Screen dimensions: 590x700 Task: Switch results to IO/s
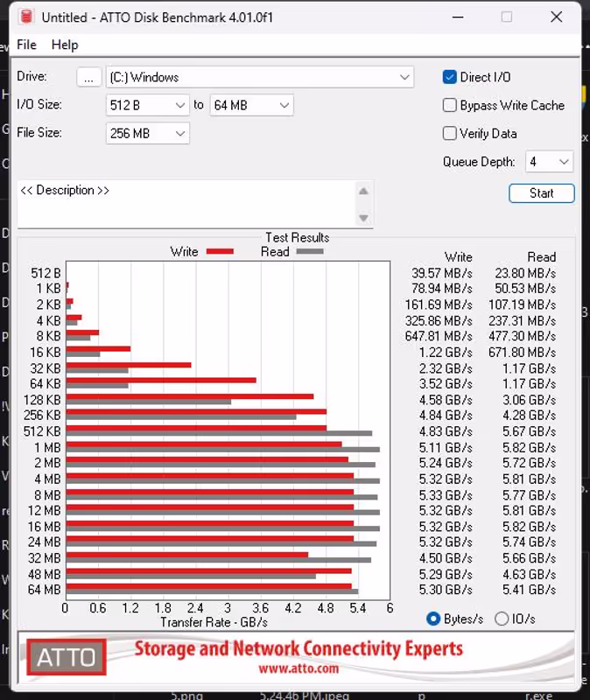(x=502, y=619)
